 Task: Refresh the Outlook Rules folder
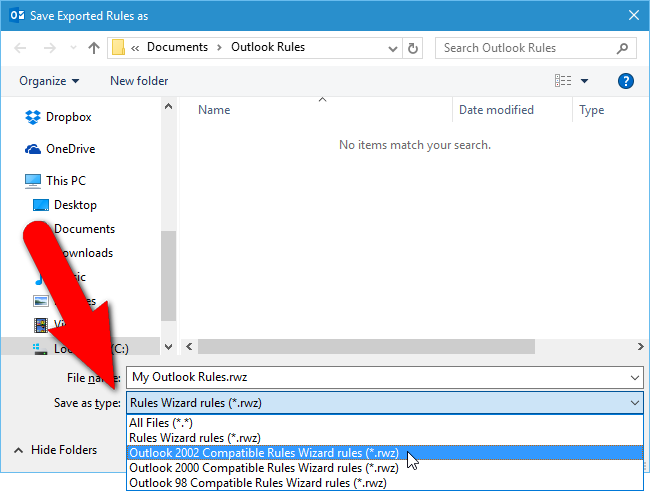[412, 49]
